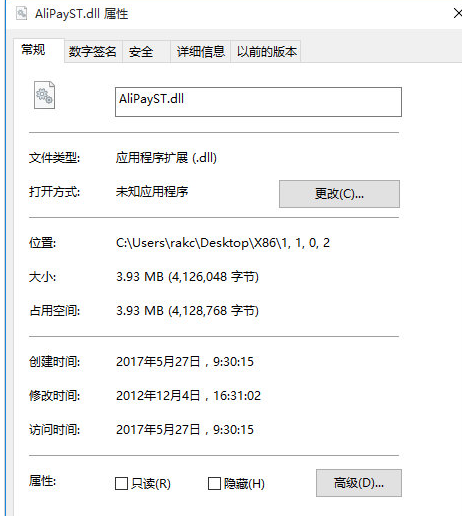Click the file type value 应用程序扩展 (.dll)
Image resolution: width=462 pixels, height=516 pixels.
[x=166, y=158]
